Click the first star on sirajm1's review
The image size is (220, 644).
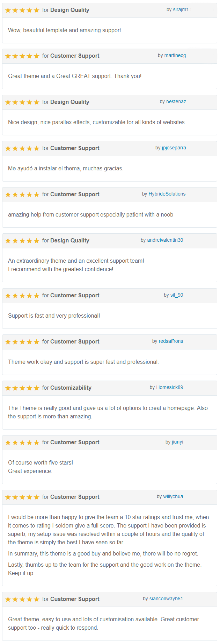pyautogui.click(x=8, y=10)
